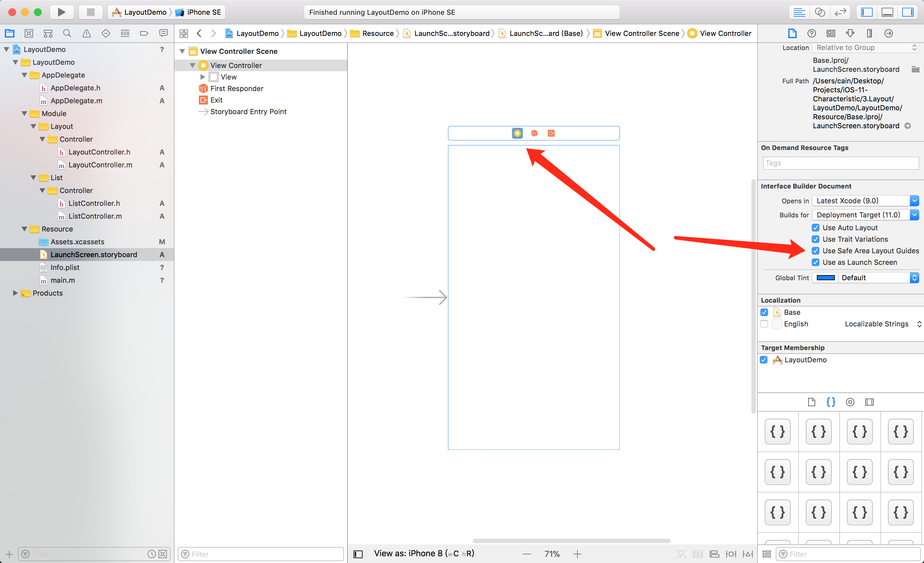
Task: Open the Find navigator magnifier icon
Action: [x=67, y=33]
